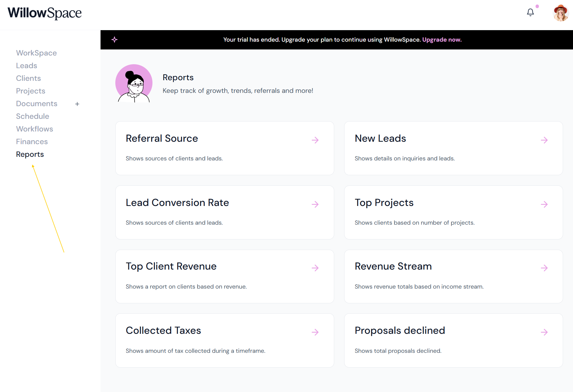Image resolution: width=573 pixels, height=392 pixels.
Task: Click 'Shows a report on clients based on revenue.'
Action: click(186, 287)
